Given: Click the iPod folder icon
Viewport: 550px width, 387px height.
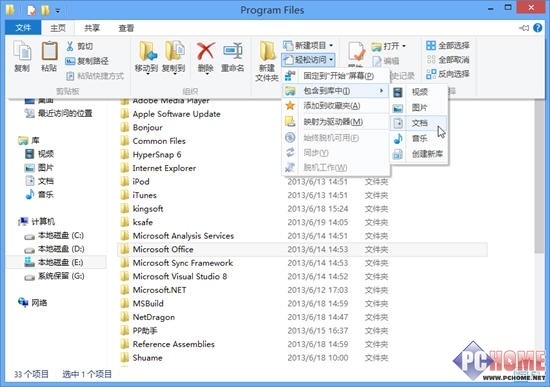Looking at the screenshot, I should click(125, 181).
